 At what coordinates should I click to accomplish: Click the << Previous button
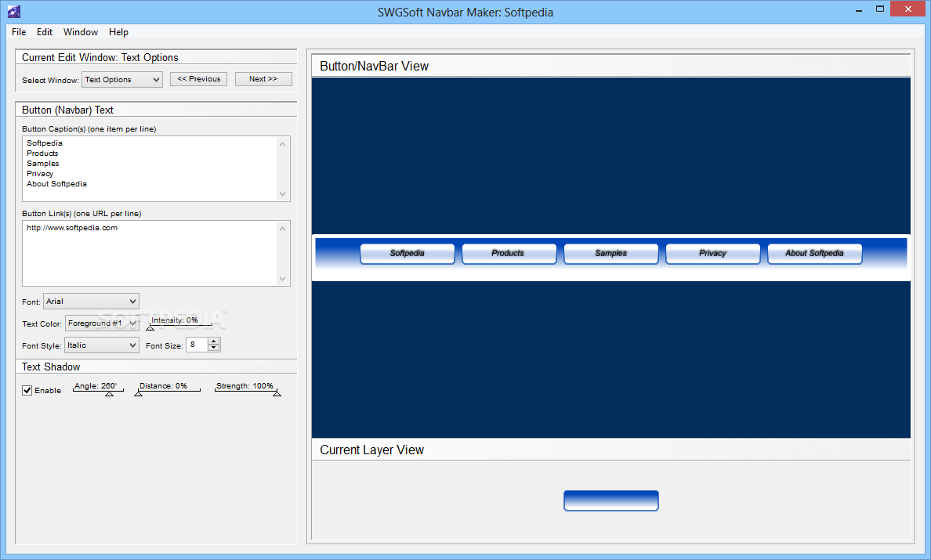[198, 79]
